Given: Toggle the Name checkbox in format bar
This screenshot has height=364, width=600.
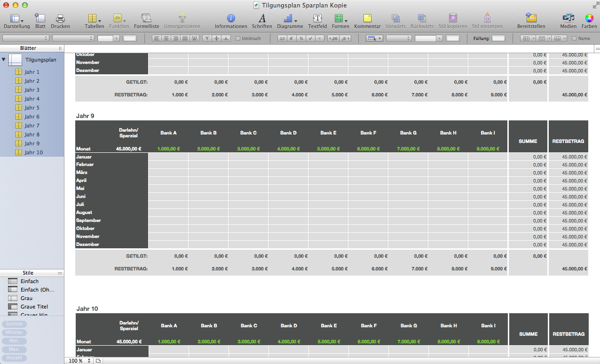Looking at the screenshot, I should click(x=575, y=39).
